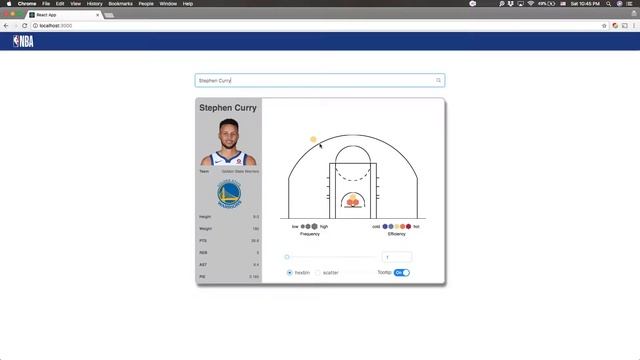Bookmark this page with the star icon

(x=604, y=26)
